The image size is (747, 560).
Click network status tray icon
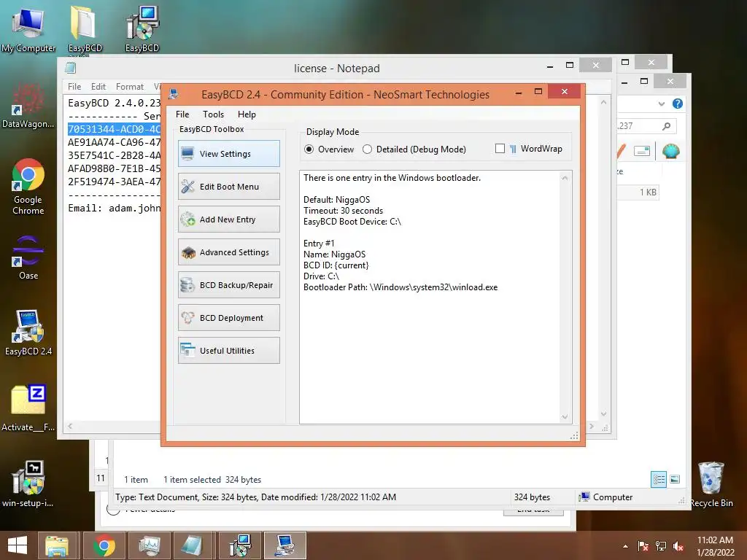coord(661,546)
